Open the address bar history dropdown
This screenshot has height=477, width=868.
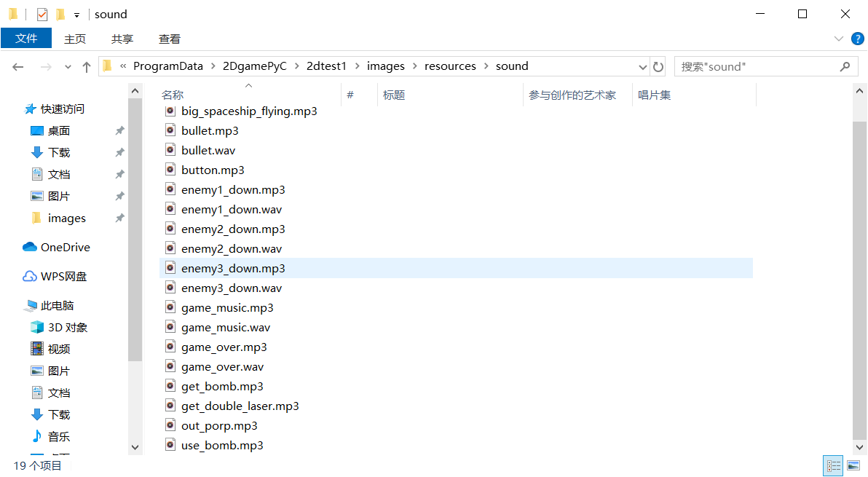coord(643,67)
